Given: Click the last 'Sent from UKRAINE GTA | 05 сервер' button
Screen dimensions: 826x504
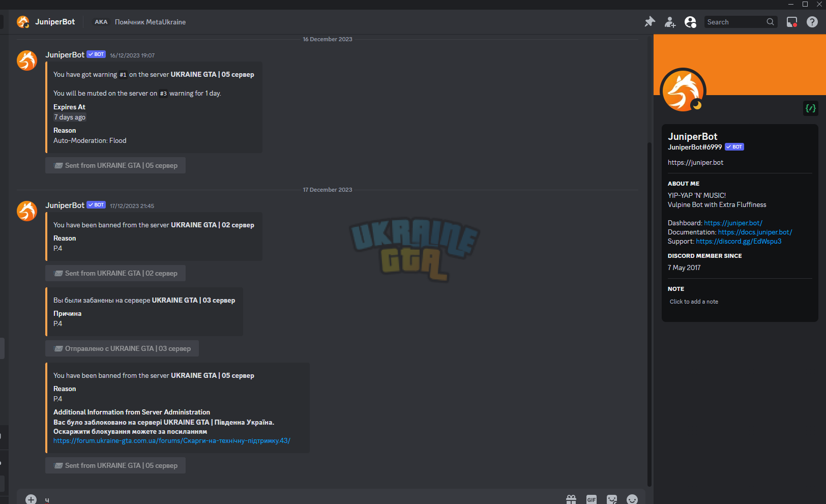Looking at the screenshot, I should coord(115,465).
